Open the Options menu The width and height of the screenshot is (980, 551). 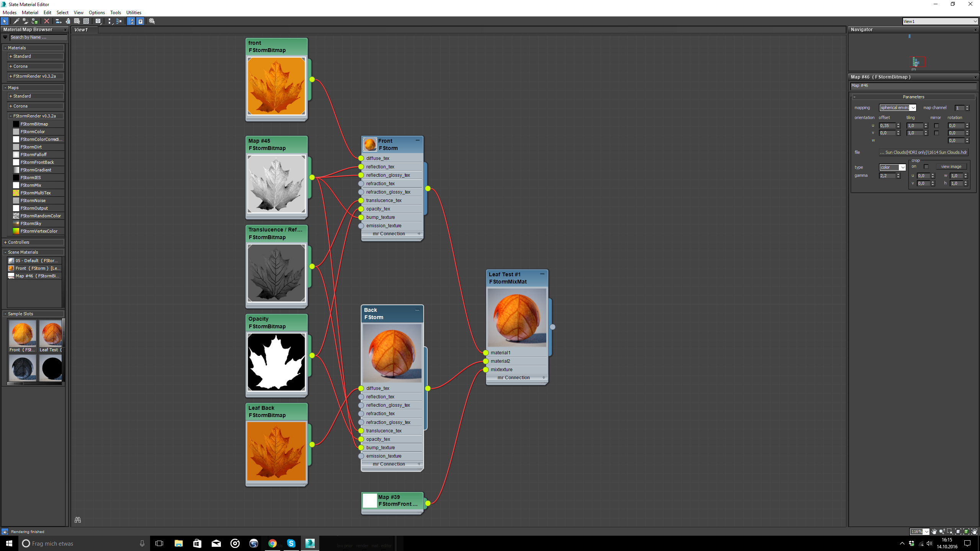click(97, 13)
